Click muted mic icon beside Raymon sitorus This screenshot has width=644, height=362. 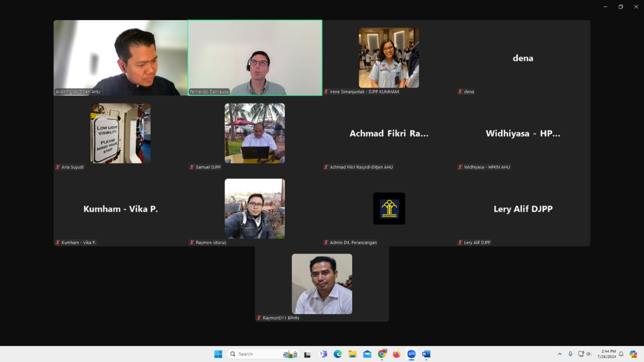pos(192,242)
